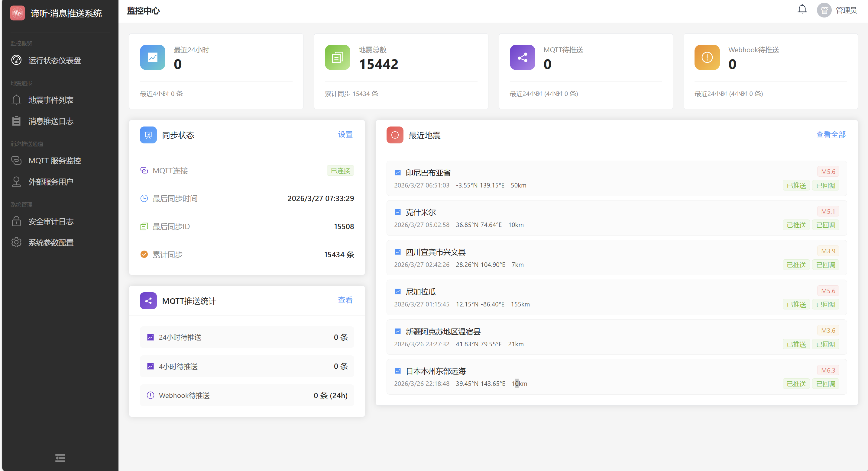Click the notification bell icon
Image resolution: width=868 pixels, height=471 pixels.
(x=802, y=9)
